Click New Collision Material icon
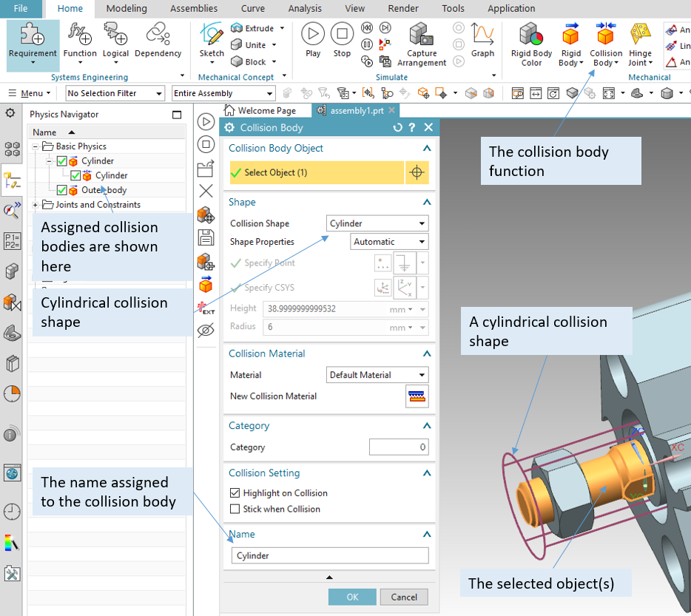The width and height of the screenshot is (691, 616). (x=417, y=396)
